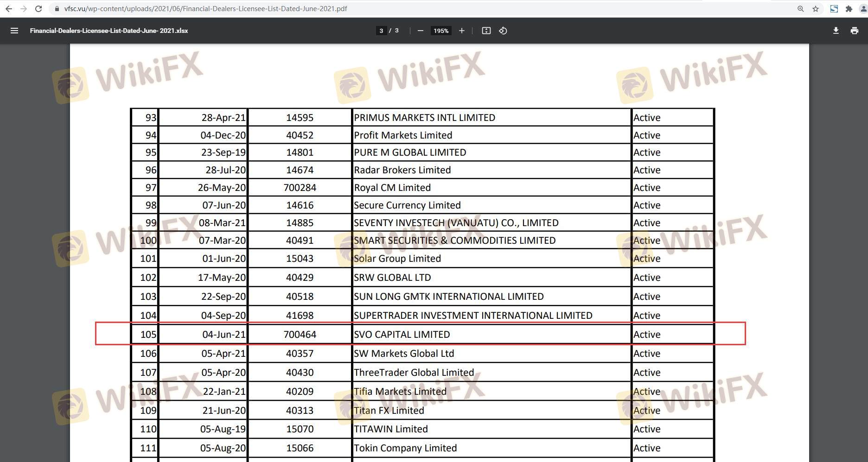Reload the browser page
Image resolution: width=868 pixels, height=462 pixels.
38,9
